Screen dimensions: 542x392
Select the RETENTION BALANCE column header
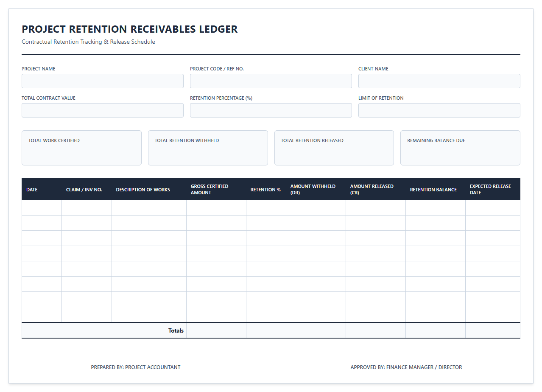(435, 189)
